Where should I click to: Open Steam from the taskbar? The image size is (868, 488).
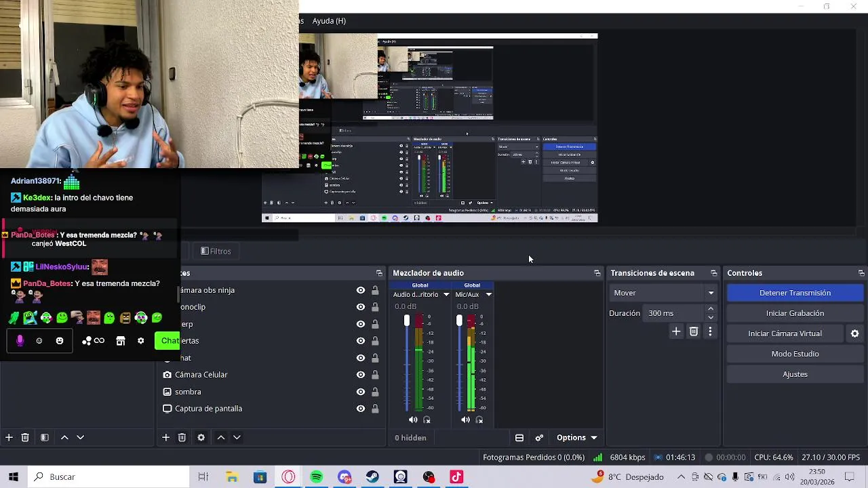click(372, 477)
